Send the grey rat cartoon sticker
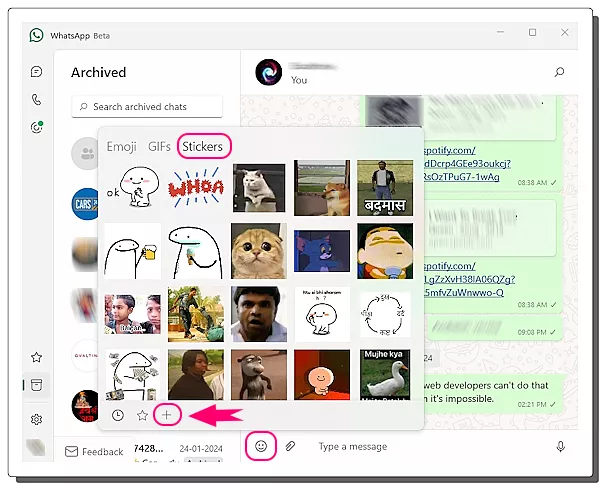600x484 pixels. (x=259, y=375)
